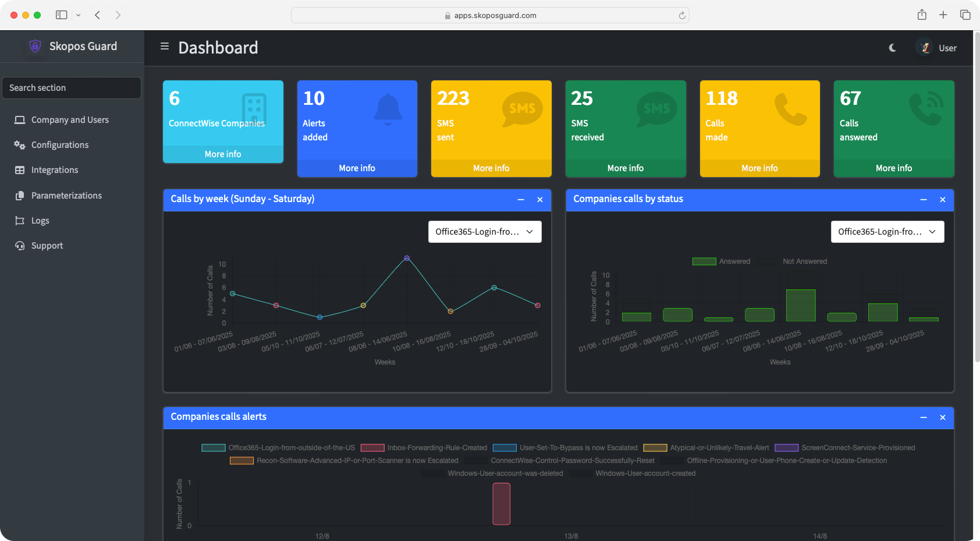This screenshot has width=980, height=541.
Task: Click More info under SMS sent
Action: pos(491,168)
